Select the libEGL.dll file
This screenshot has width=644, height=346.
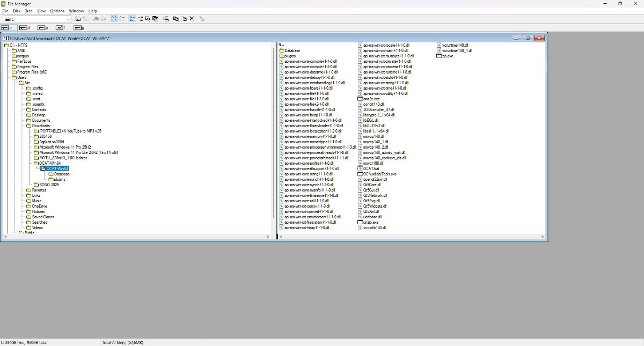[368, 120]
